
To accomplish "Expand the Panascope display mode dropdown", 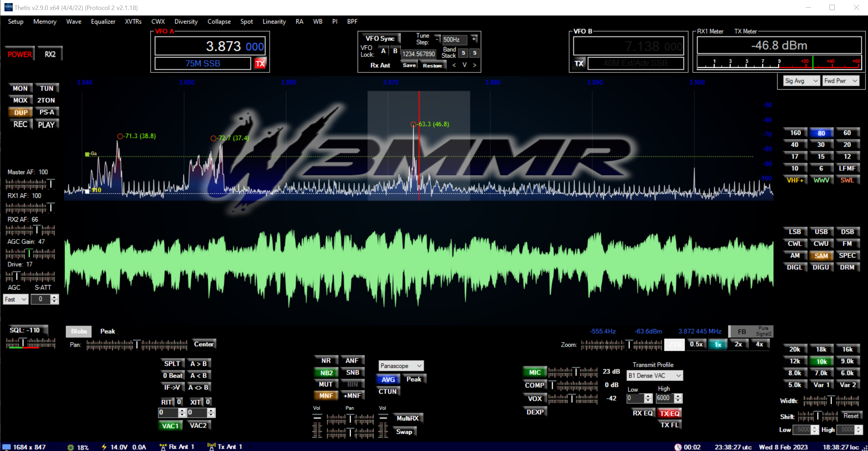I will (x=401, y=366).
